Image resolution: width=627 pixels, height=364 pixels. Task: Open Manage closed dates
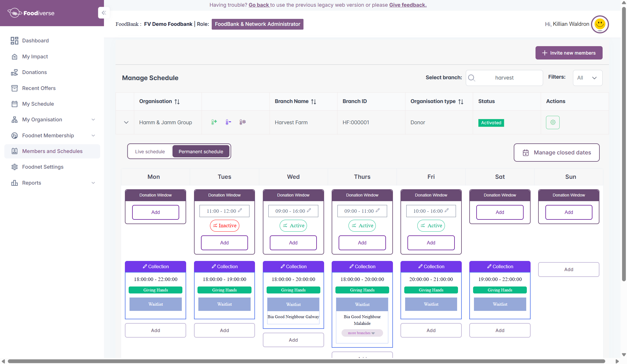pyautogui.click(x=556, y=153)
